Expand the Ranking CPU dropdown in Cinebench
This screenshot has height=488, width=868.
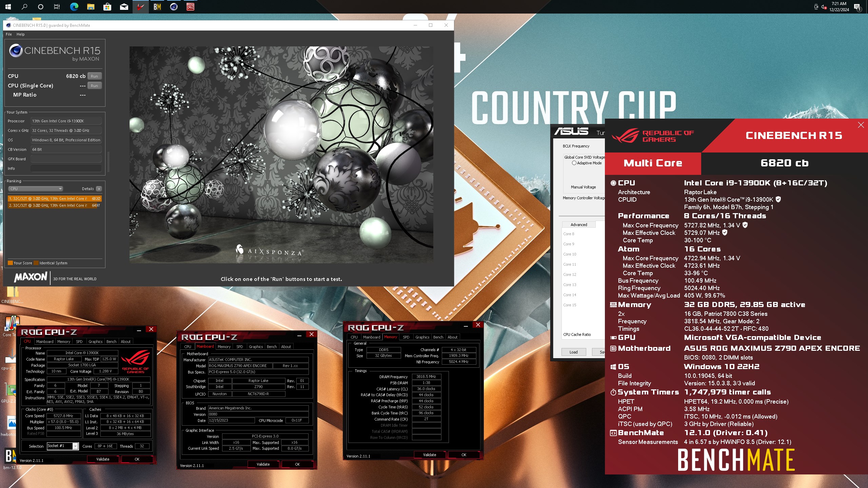click(x=36, y=189)
